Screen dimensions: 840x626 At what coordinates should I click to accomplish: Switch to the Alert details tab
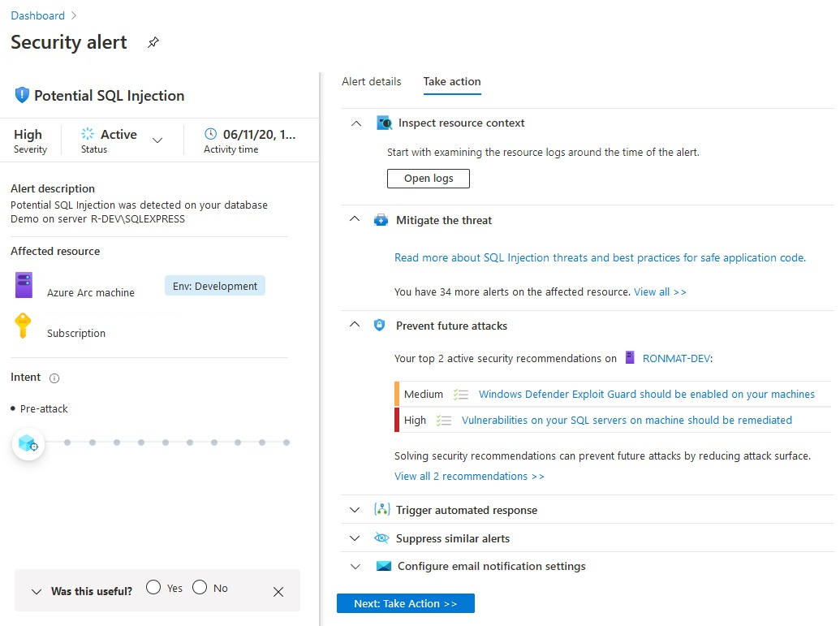(370, 82)
